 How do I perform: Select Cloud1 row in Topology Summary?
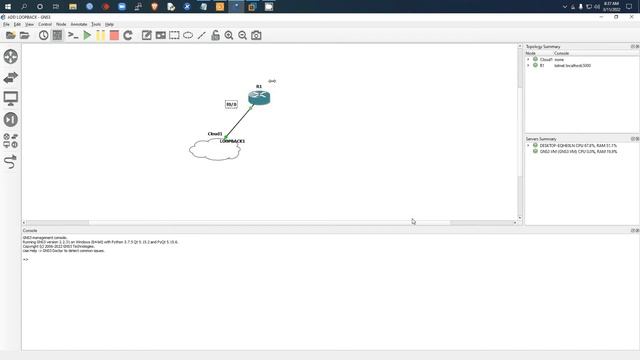pyautogui.click(x=582, y=60)
